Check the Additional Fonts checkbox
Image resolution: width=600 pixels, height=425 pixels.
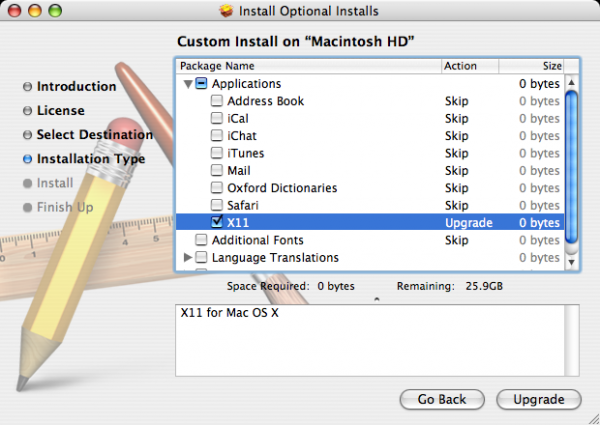pyautogui.click(x=201, y=240)
